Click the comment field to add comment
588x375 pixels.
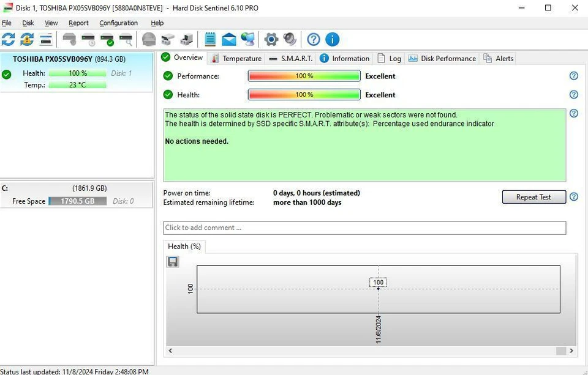[364, 228]
